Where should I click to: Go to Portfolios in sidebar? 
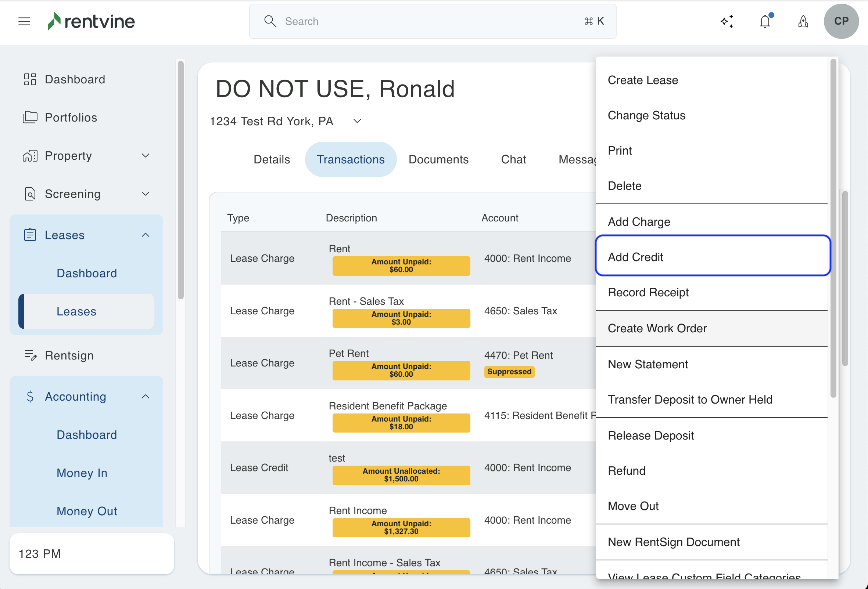point(71,118)
